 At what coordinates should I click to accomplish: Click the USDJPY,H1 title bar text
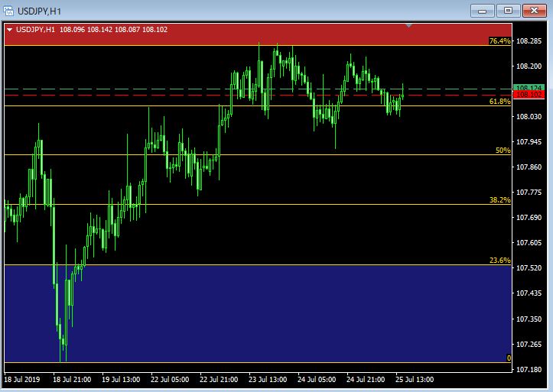point(39,11)
